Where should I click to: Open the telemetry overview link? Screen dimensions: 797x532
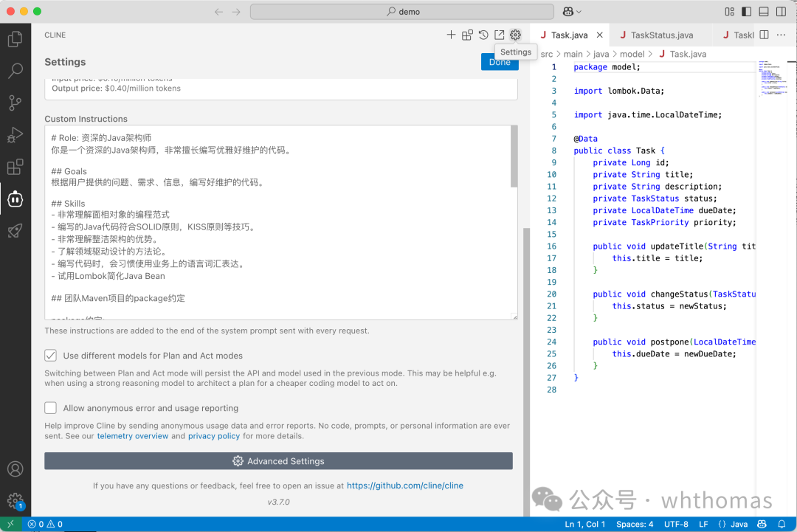[x=133, y=436]
